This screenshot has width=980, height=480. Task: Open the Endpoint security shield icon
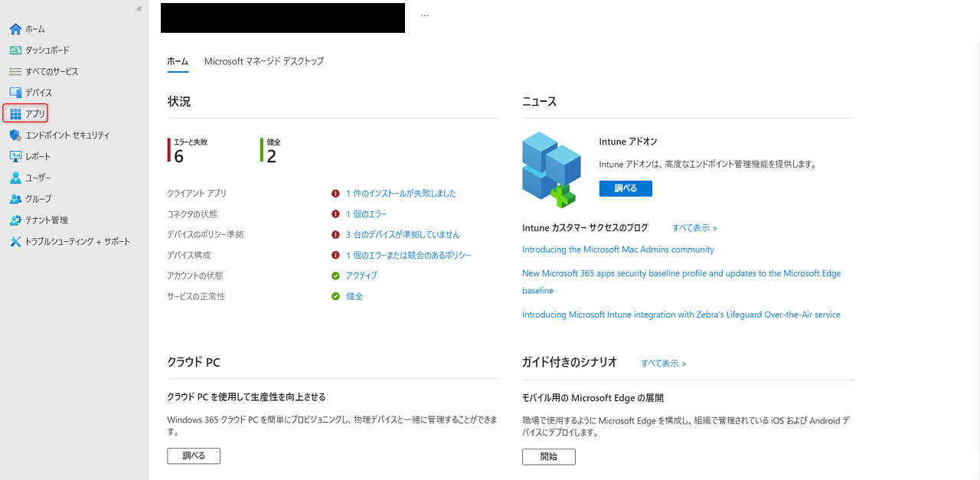pyautogui.click(x=15, y=136)
